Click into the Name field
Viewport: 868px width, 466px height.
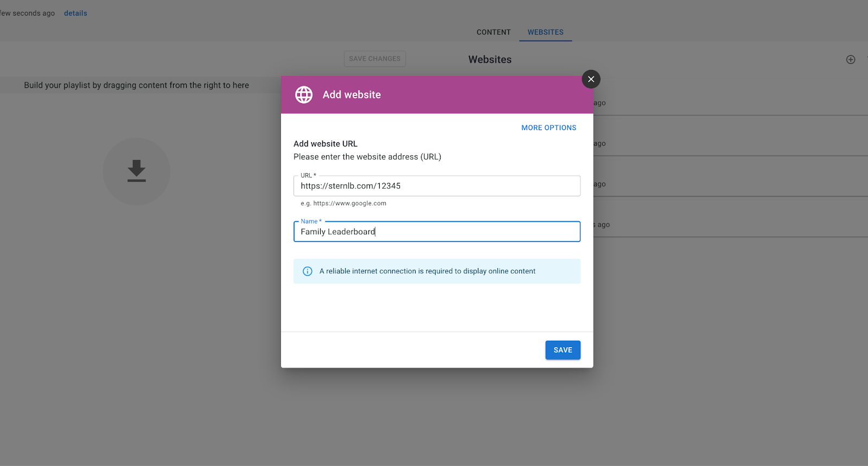coord(437,232)
